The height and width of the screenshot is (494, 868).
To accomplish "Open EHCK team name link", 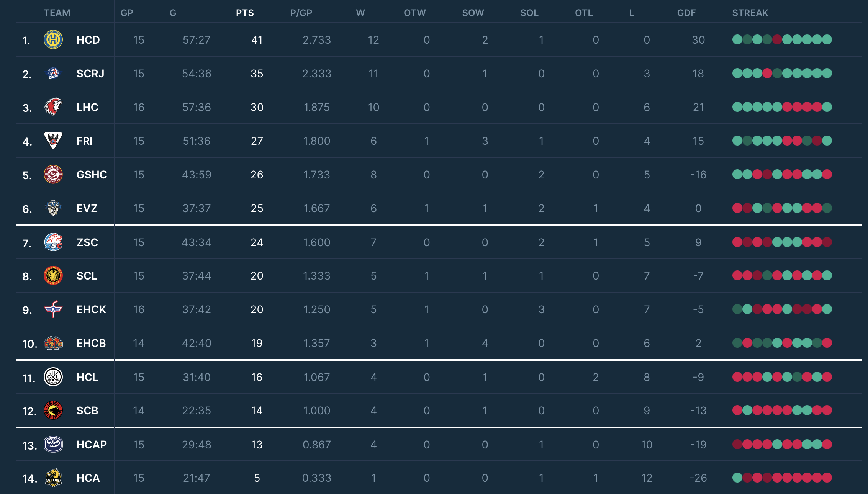I will click(x=91, y=309).
